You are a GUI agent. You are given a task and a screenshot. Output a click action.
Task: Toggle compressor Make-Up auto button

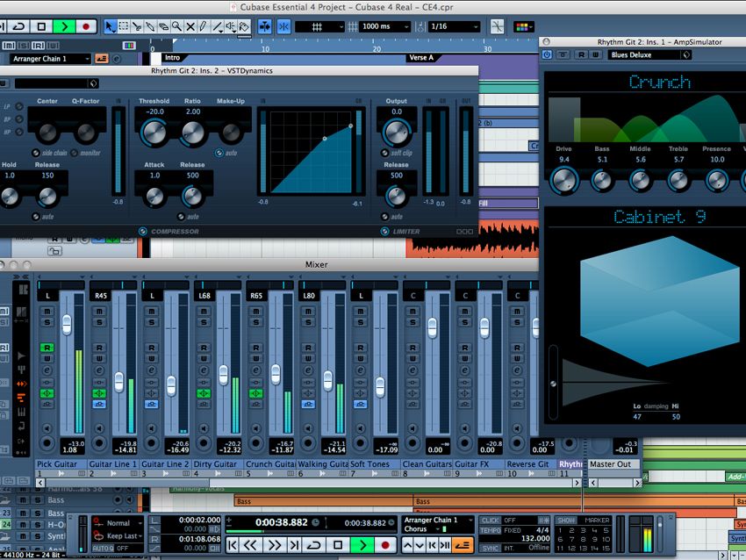click(219, 153)
